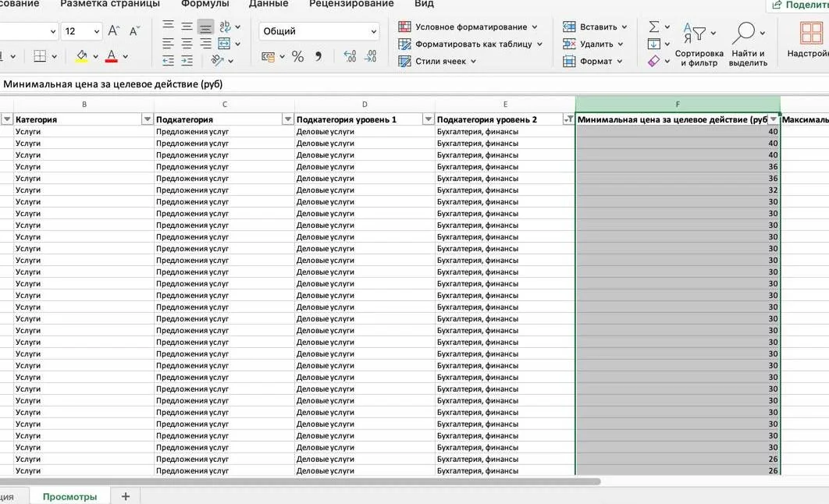Screen dimensions: 829x504
Task: Click the wrap text icon
Action: pos(225,26)
